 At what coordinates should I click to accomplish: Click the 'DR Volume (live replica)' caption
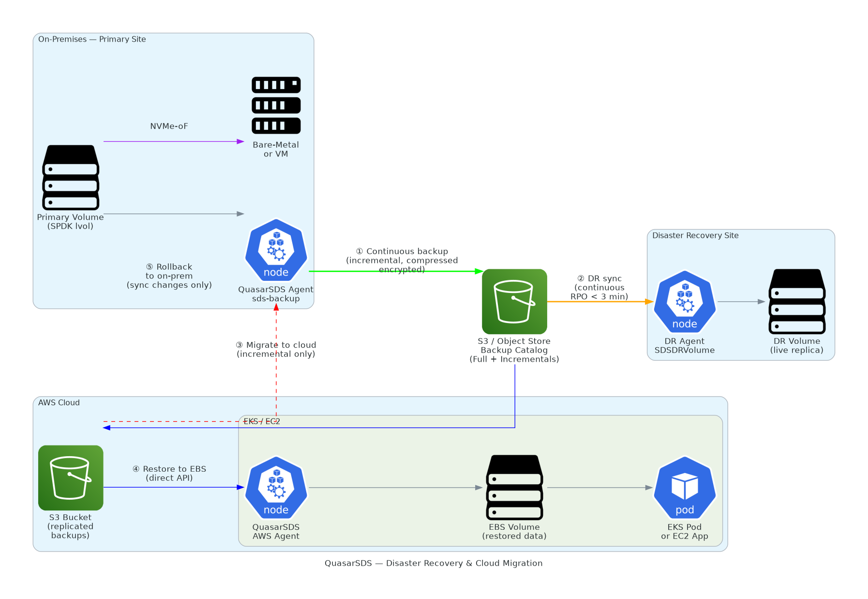point(797,345)
